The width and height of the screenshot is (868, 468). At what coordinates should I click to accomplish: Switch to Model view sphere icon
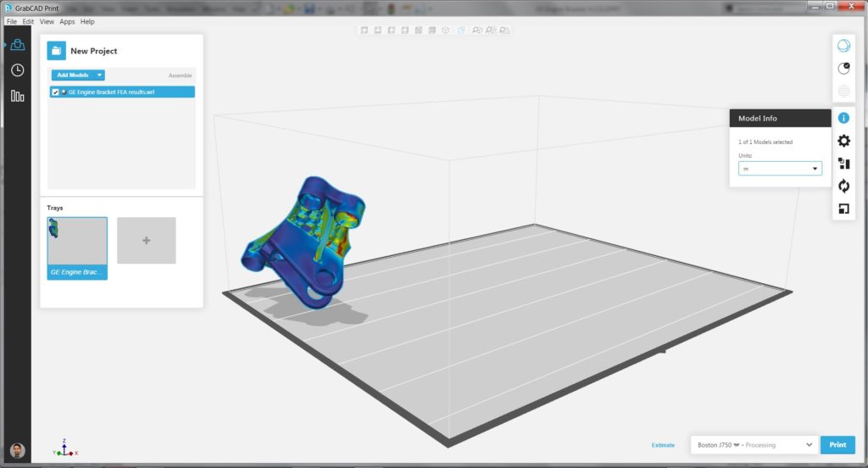point(843,46)
